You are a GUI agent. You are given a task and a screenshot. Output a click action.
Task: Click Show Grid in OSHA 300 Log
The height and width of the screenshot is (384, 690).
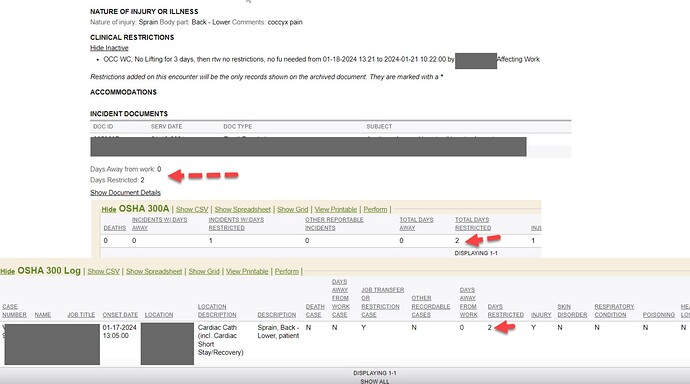[x=204, y=271]
